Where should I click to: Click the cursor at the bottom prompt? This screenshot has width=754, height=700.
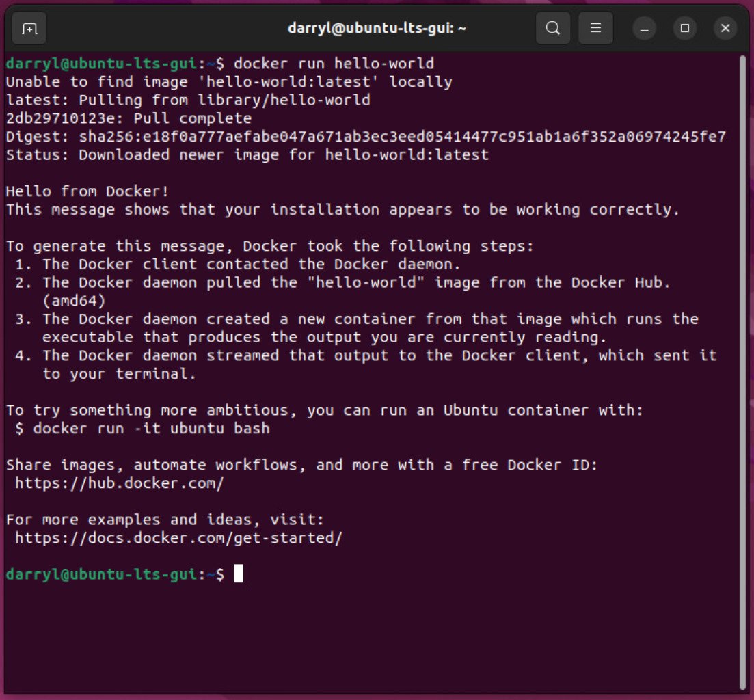click(x=239, y=574)
